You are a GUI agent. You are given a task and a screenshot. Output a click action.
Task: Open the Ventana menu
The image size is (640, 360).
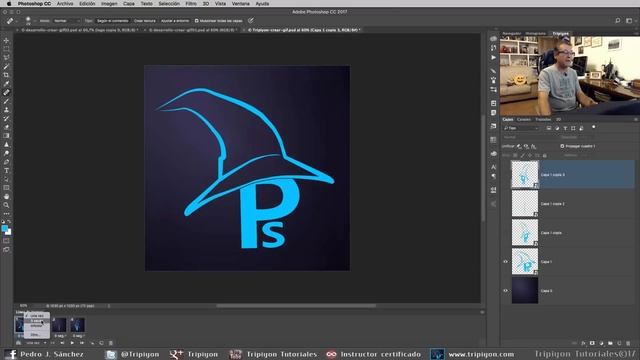tap(241, 4)
